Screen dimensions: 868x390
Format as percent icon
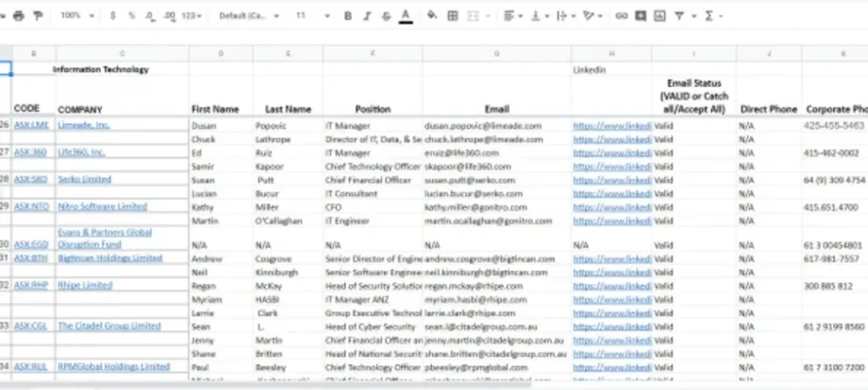tap(131, 16)
